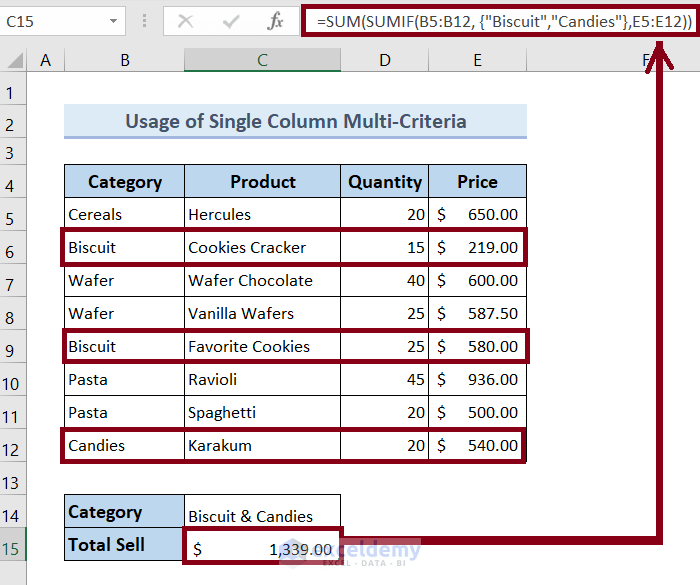Click the total cell showing $ 1,339.00
The width and height of the screenshot is (700, 585).
[262, 545]
